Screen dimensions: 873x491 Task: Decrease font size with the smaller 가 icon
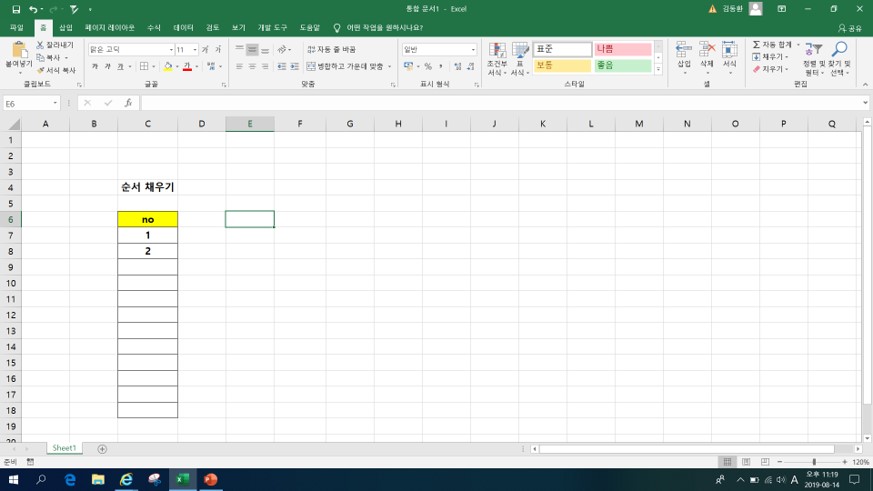pyautogui.click(x=218, y=50)
